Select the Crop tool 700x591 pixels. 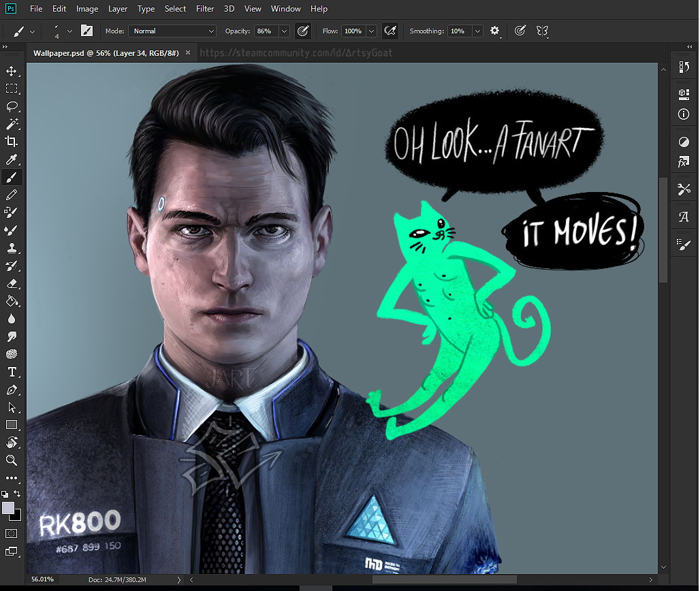tap(11, 142)
